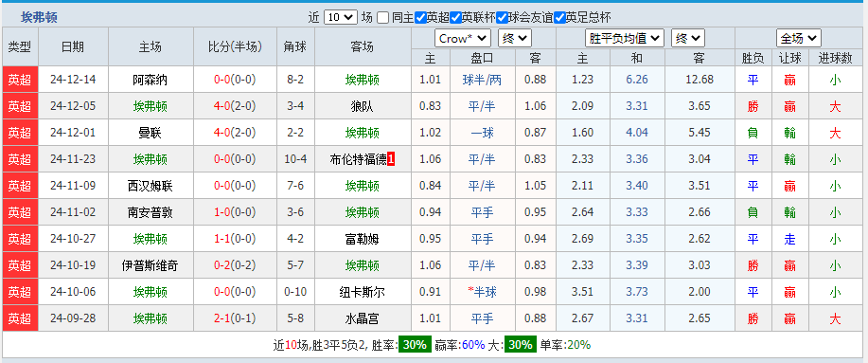Click the 角球 column header
The image size is (868, 363).
pos(295,47)
